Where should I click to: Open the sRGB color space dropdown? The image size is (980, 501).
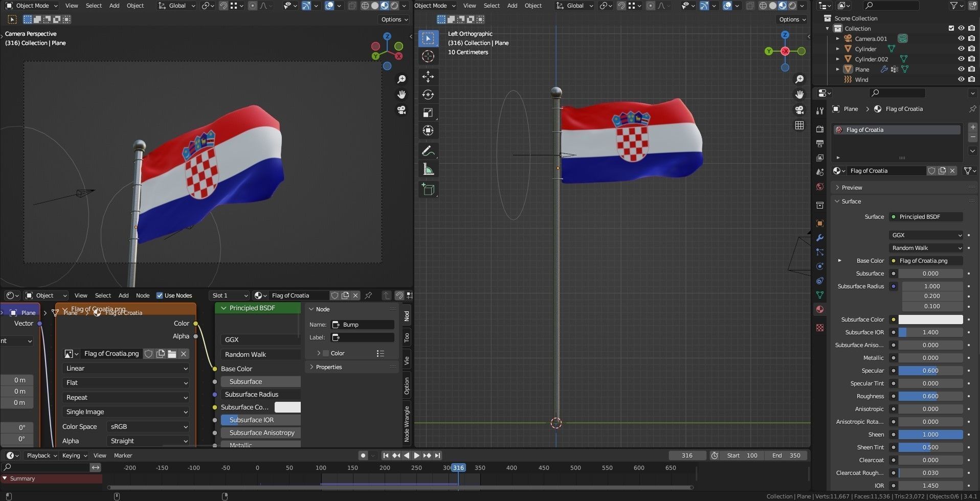click(x=148, y=426)
